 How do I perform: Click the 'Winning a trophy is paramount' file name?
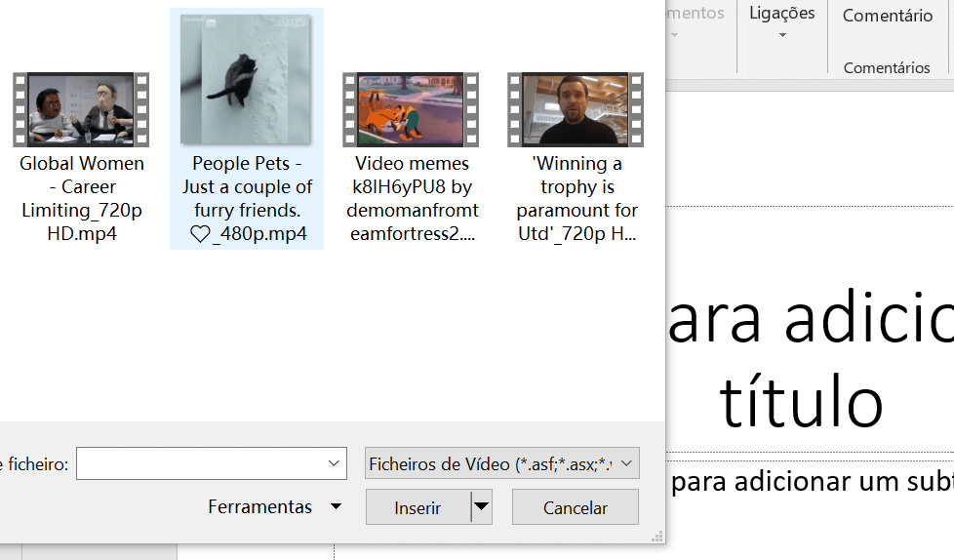point(576,198)
